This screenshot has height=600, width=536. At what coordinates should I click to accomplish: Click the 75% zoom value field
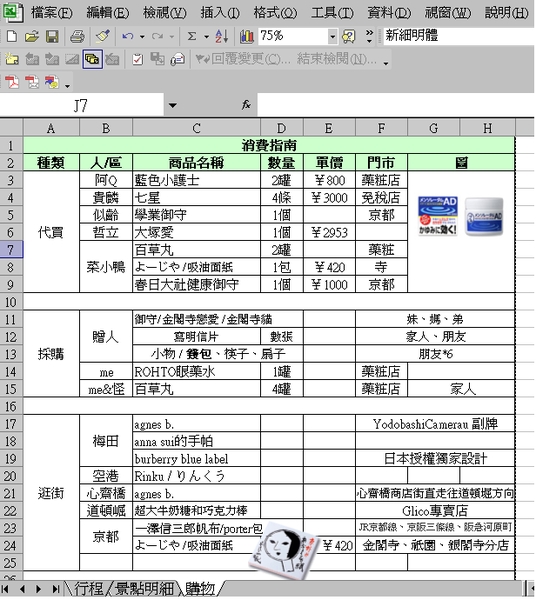[293, 36]
